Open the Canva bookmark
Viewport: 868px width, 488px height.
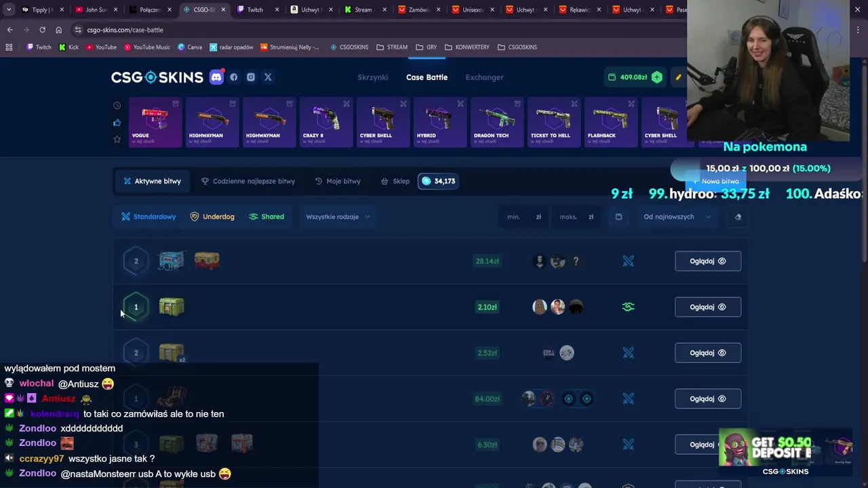[190, 47]
